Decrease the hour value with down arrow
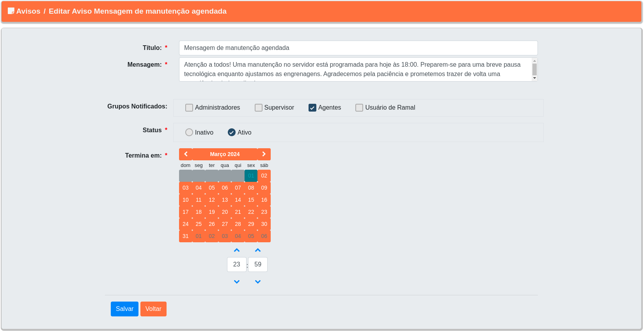The width and height of the screenshot is (644, 332). [x=237, y=282]
